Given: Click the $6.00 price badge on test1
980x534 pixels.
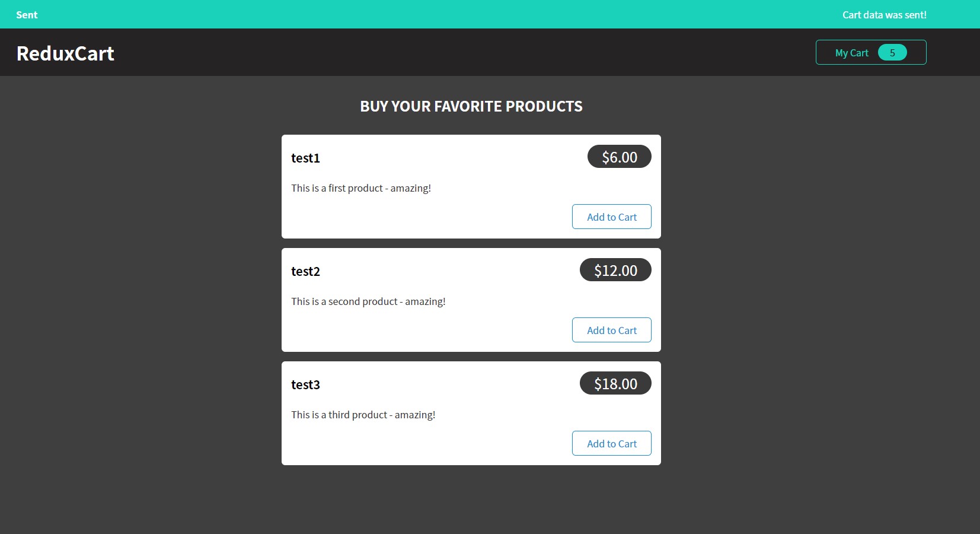Looking at the screenshot, I should pyautogui.click(x=618, y=157).
